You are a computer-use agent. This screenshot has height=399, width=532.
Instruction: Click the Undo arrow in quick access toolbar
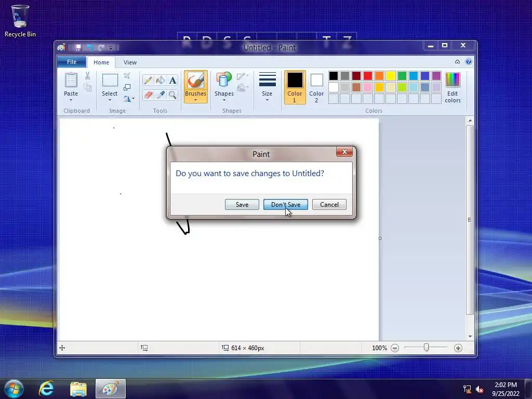(89, 47)
